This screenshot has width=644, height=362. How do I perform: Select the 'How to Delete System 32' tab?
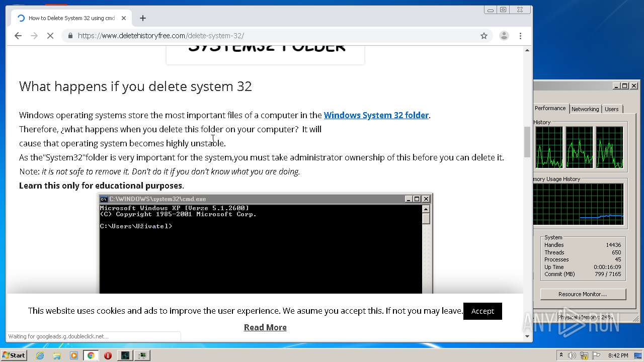coord(72,18)
